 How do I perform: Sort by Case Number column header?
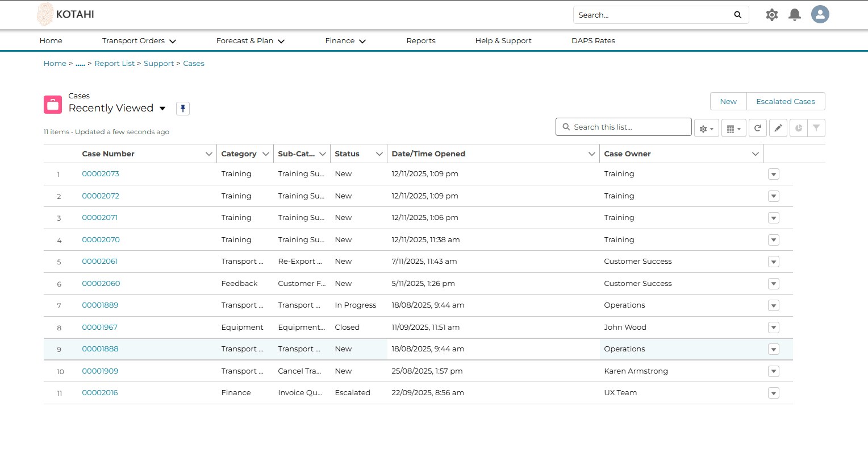[108, 154]
